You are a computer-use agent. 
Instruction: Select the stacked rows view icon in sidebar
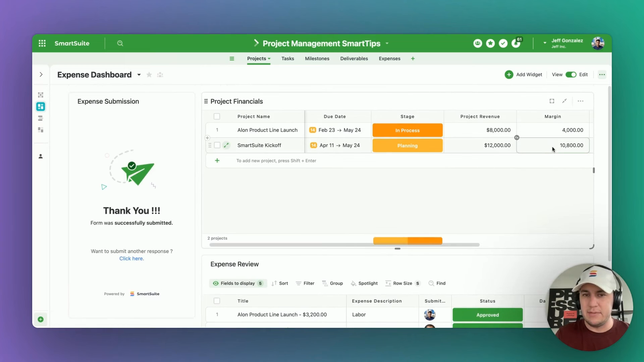pyautogui.click(x=41, y=118)
